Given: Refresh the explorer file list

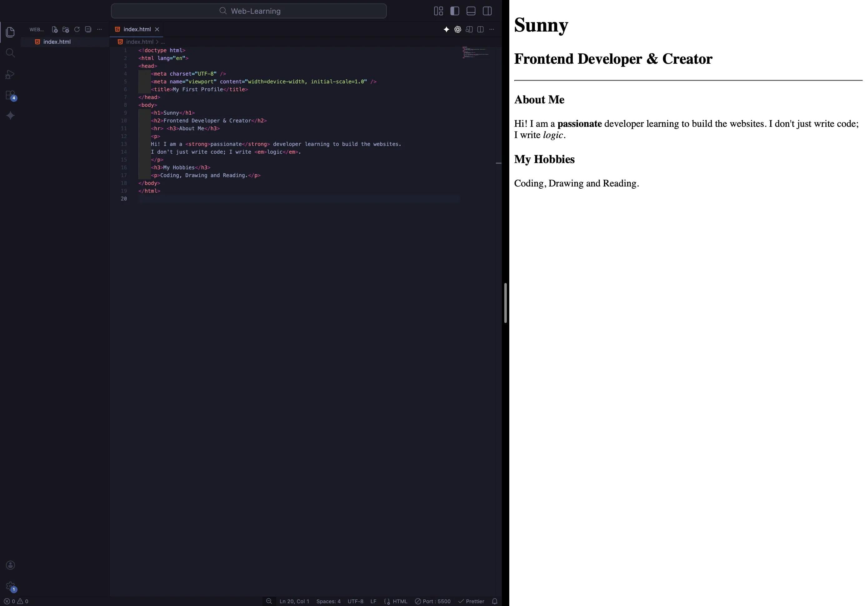Looking at the screenshot, I should click(77, 29).
